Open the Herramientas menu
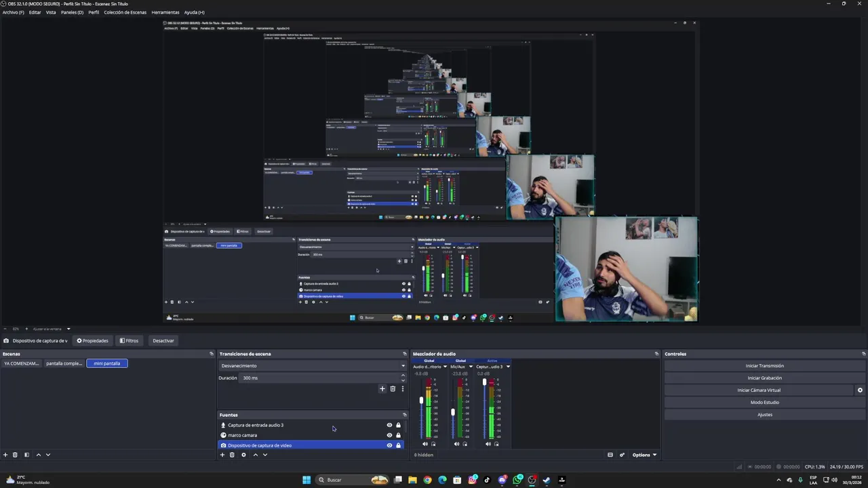This screenshot has height=488, width=868. tap(165, 12)
